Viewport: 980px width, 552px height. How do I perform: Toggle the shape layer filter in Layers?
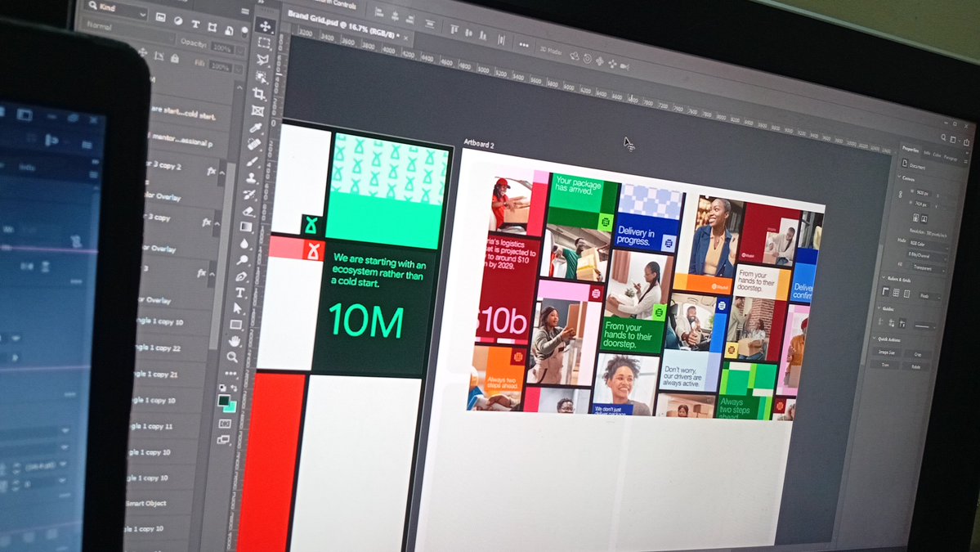click(213, 27)
